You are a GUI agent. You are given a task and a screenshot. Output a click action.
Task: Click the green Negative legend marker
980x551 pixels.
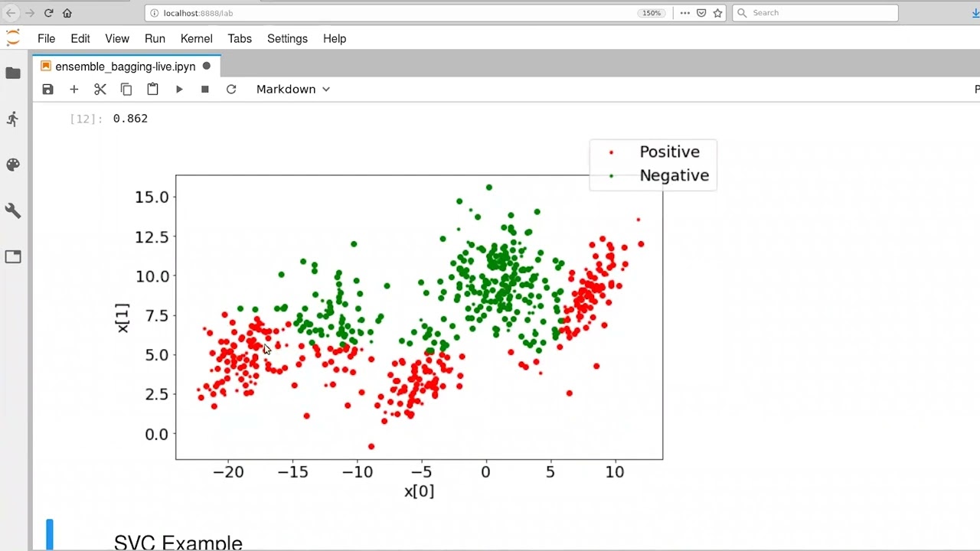click(611, 176)
